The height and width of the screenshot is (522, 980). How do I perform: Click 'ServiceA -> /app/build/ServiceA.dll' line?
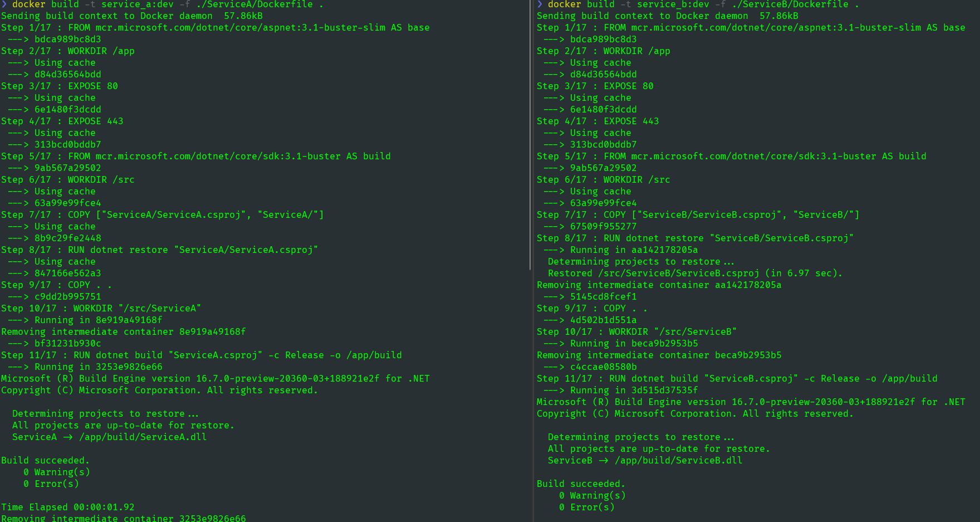[110, 437]
